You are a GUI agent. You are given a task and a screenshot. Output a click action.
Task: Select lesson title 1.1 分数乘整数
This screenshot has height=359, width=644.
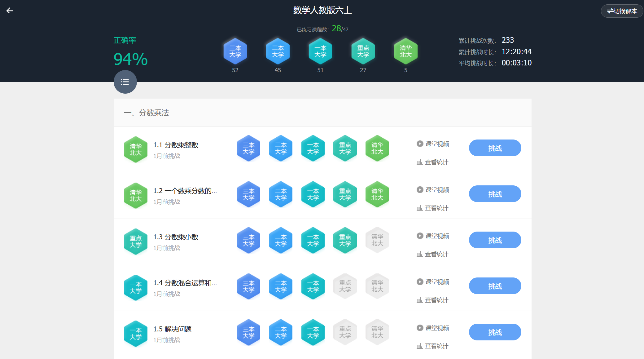tap(176, 145)
